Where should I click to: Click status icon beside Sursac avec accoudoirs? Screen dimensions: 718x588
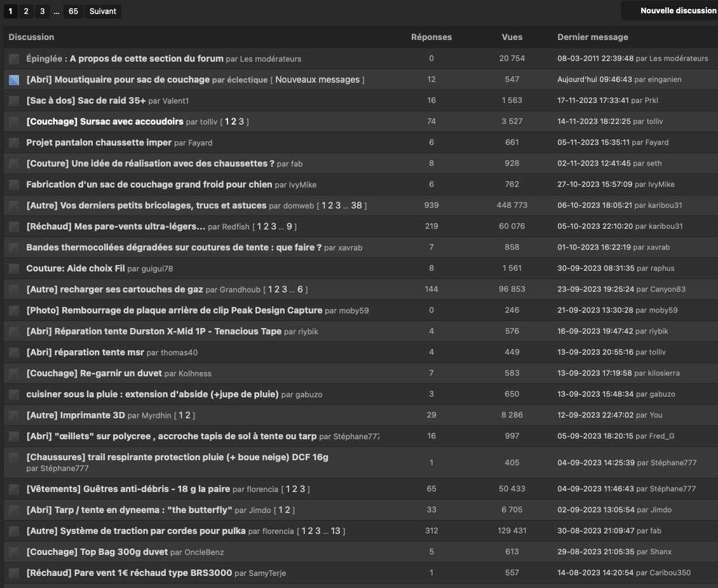click(x=14, y=122)
